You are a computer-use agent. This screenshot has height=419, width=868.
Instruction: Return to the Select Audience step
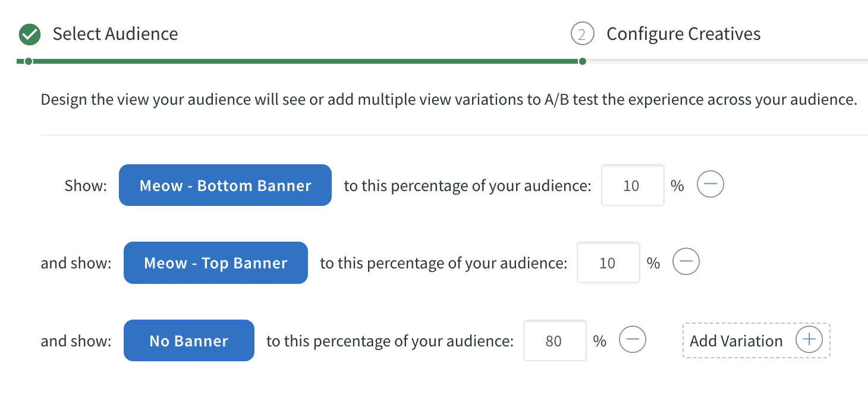pos(115,34)
